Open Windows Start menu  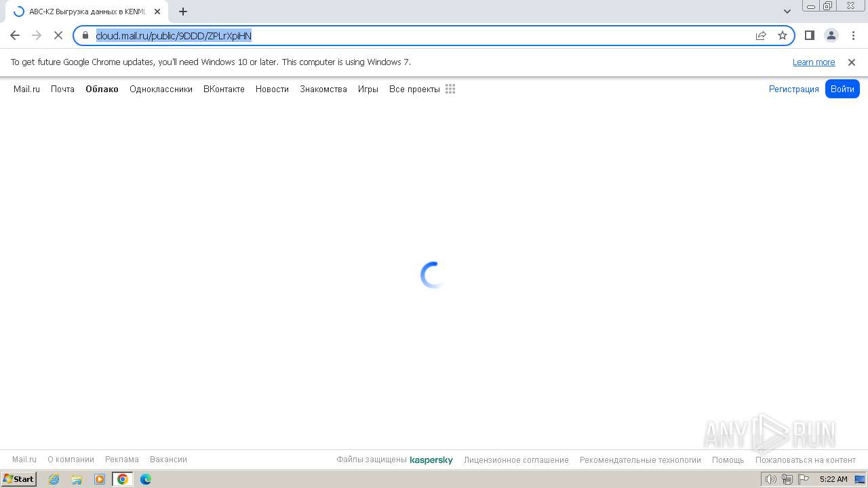tap(19, 479)
